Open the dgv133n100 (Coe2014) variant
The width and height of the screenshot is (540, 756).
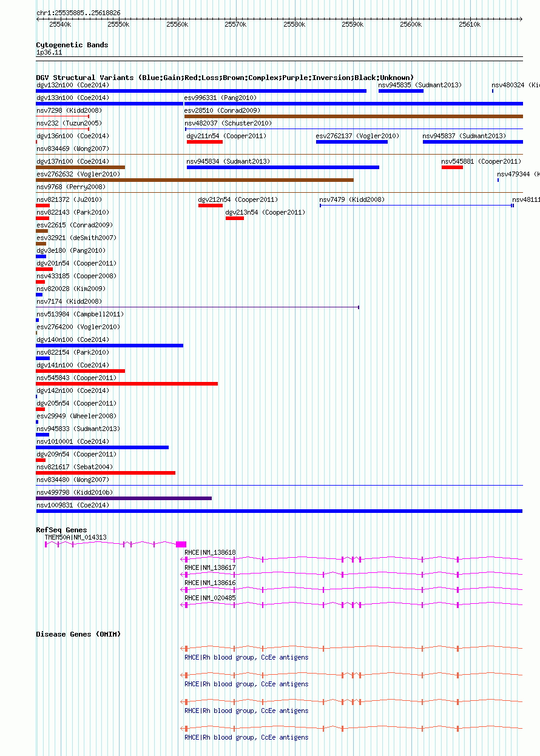(109, 104)
